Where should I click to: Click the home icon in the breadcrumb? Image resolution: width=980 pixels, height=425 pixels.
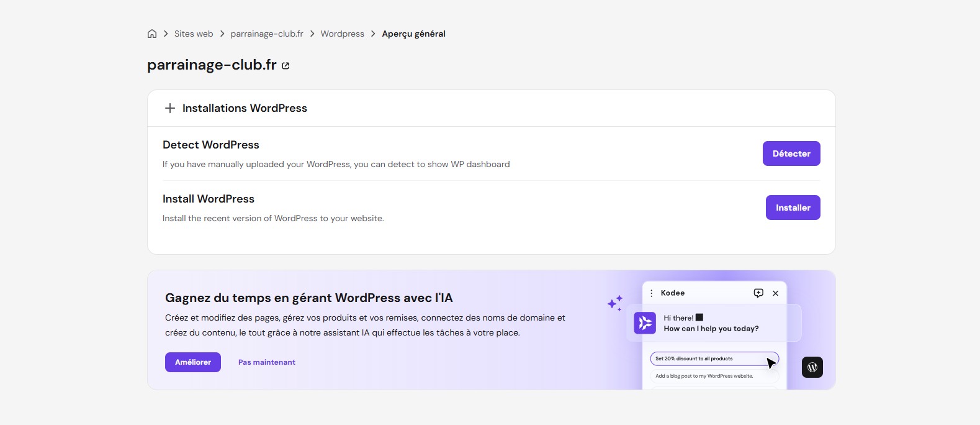click(x=152, y=34)
